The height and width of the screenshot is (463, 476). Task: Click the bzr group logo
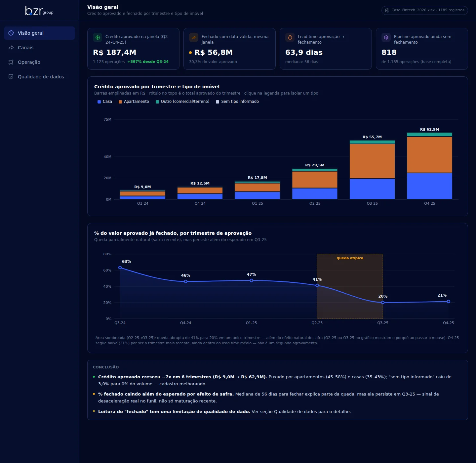39,11
